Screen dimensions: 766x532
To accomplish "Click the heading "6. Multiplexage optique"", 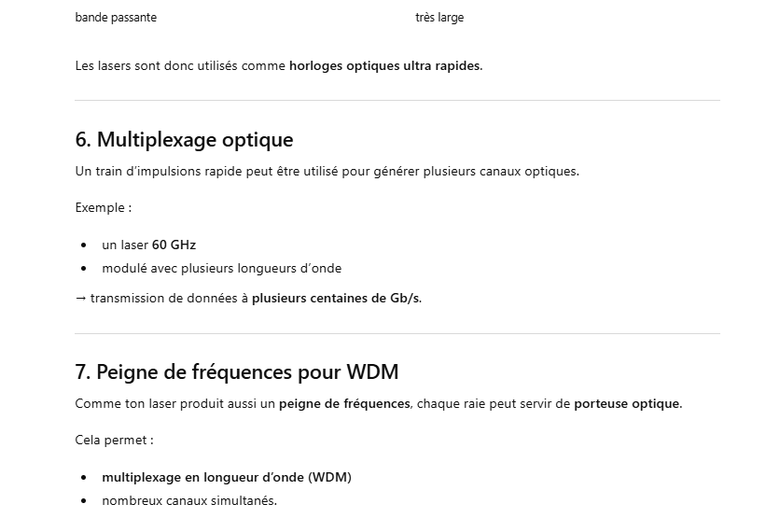I will 184,140.
